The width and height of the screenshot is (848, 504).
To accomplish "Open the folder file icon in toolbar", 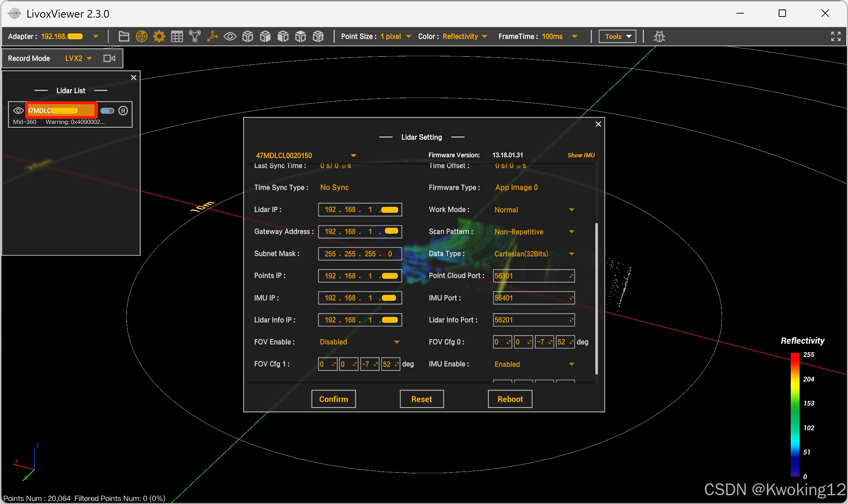I will pyautogui.click(x=124, y=36).
